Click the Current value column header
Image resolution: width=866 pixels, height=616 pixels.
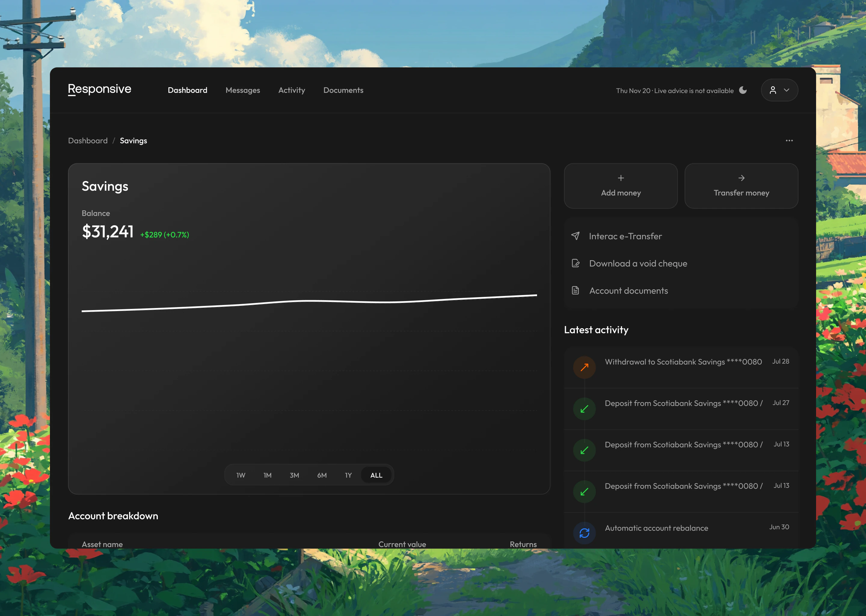pos(402,544)
